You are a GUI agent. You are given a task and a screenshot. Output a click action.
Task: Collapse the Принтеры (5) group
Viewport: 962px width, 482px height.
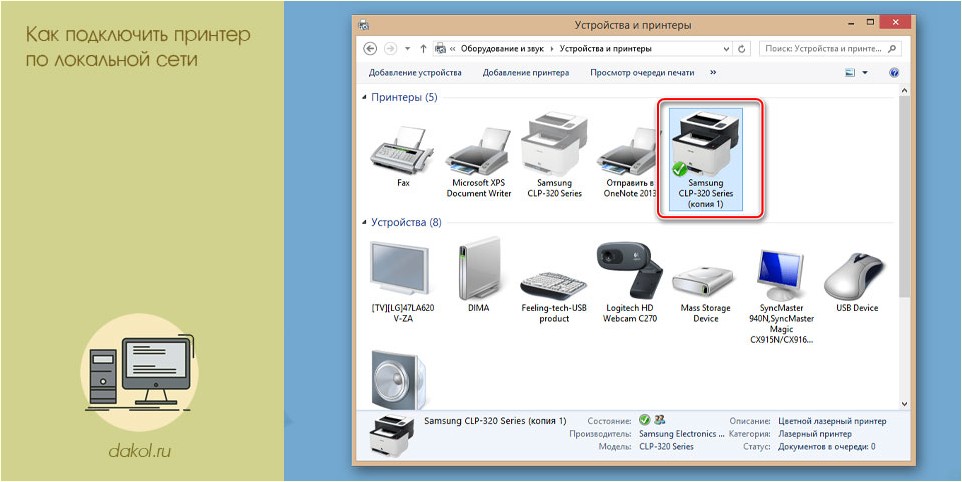tap(364, 98)
